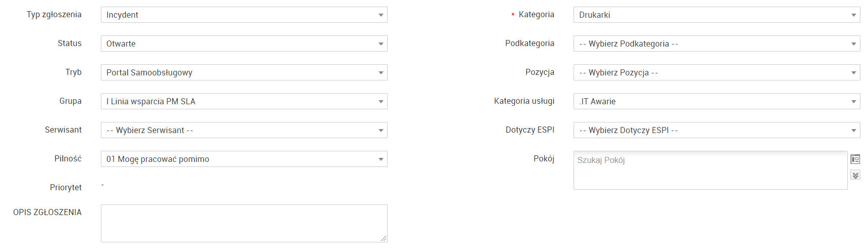This screenshot has height=251, width=868.
Task: Click the OPIS ZGŁOSZENIA label
Action: pyautogui.click(x=47, y=213)
